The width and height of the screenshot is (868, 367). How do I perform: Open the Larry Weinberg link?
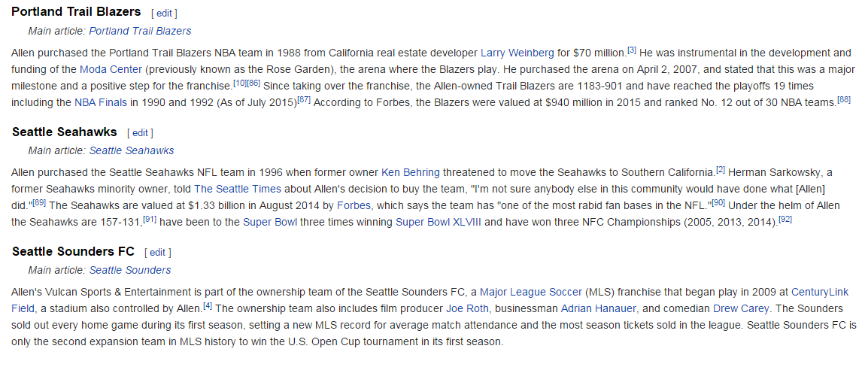click(x=517, y=53)
